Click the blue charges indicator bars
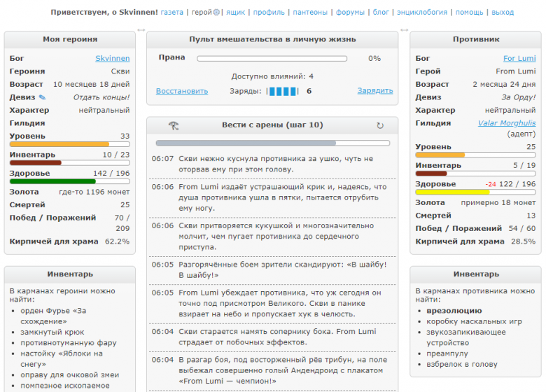This screenshot has height=392, width=546. 283,91
